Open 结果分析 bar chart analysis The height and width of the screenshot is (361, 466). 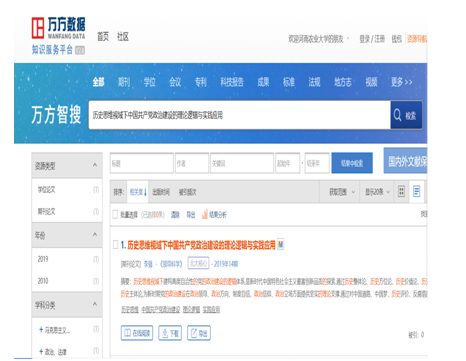(x=214, y=215)
